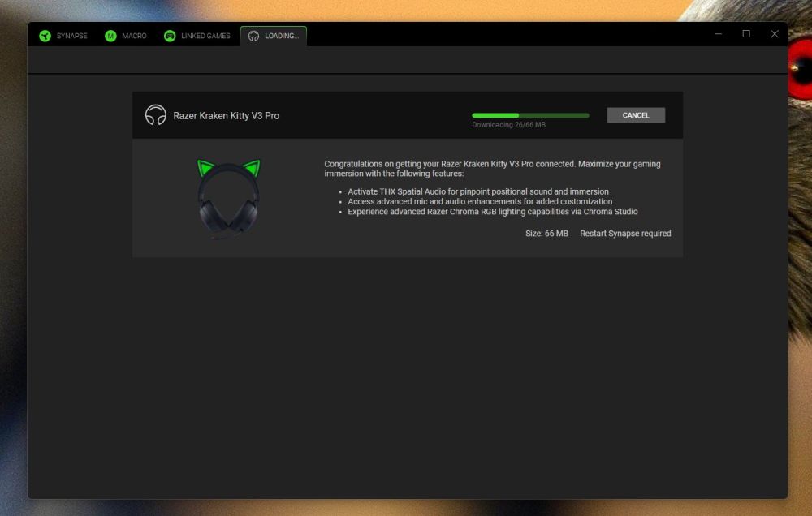This screenshot has height=516, width=812.
Task: Select the LOADING... tab label
Action: tap(282, 36)
